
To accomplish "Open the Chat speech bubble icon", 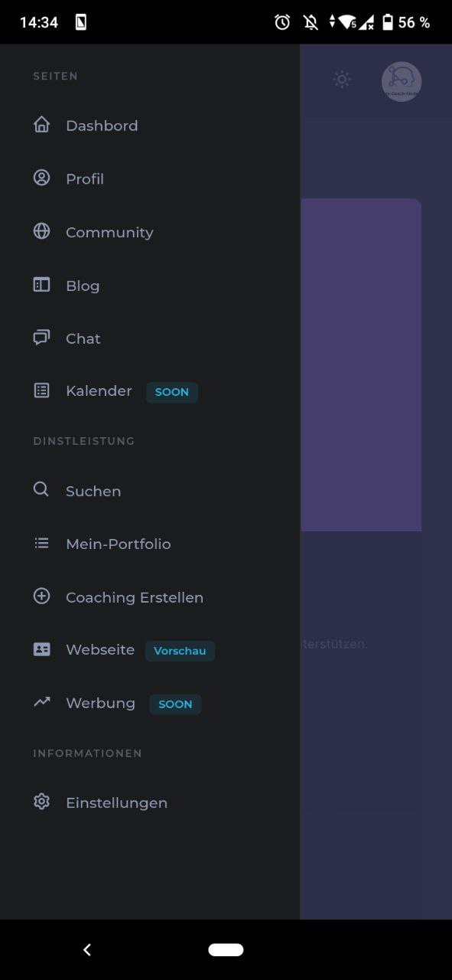I will 41,338.
